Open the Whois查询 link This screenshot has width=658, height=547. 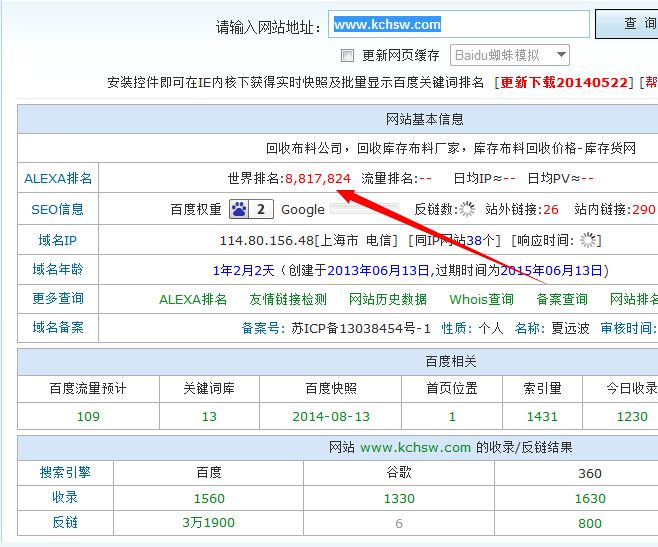481,299
